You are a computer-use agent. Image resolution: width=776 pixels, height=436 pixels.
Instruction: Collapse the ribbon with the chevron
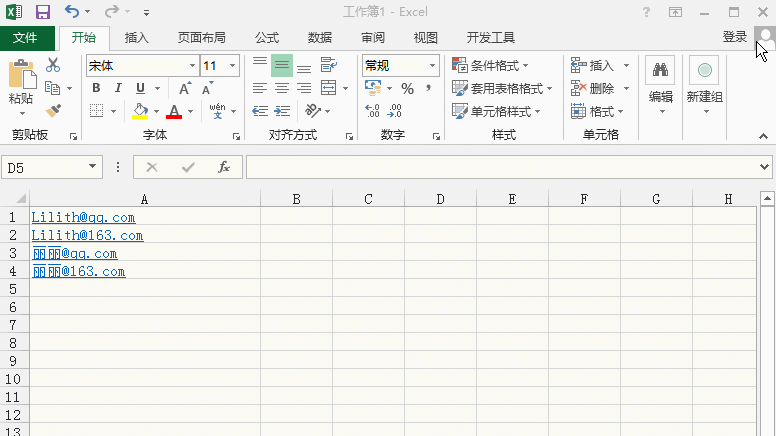763,136
